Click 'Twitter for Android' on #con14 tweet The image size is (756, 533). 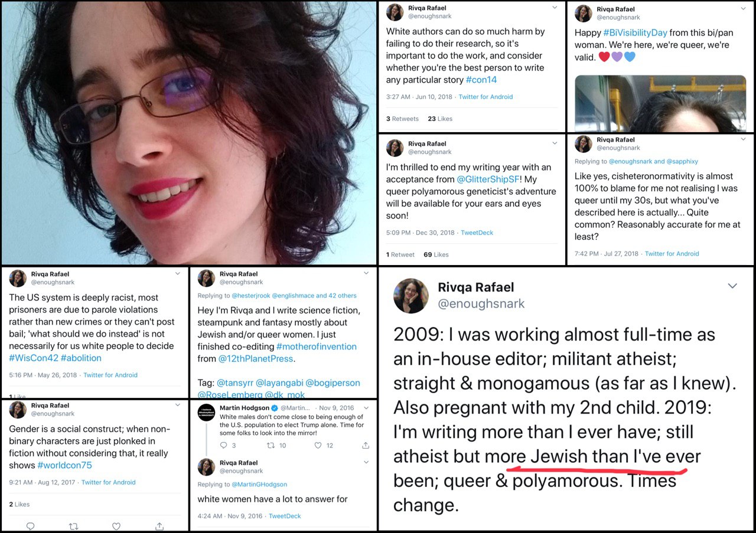tap(485, 97)
